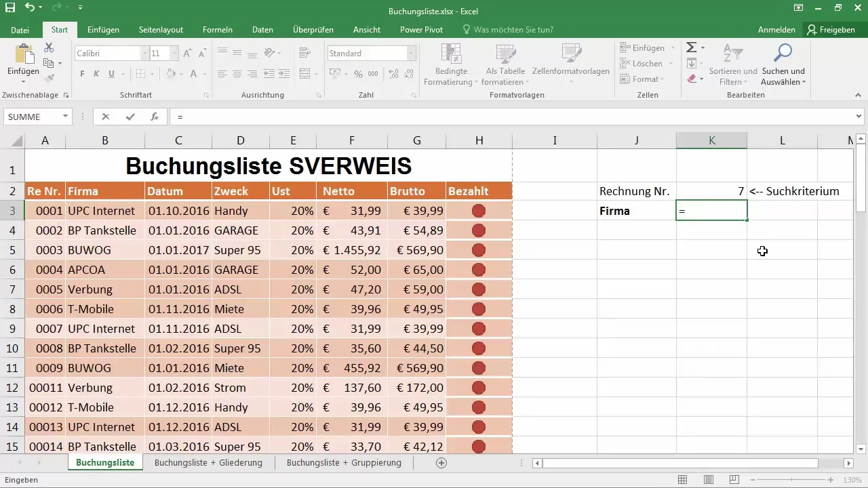Image resolution: width=868 pixels, height=488 pixels.
Task: Click the Einfügen paste clipboard icon
Action: [23, 55]
